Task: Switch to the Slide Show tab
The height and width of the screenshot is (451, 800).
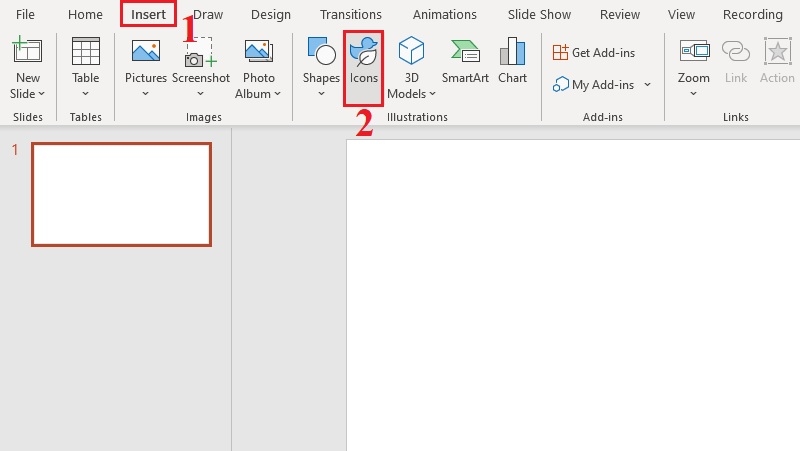Action: tap(539, 14)
